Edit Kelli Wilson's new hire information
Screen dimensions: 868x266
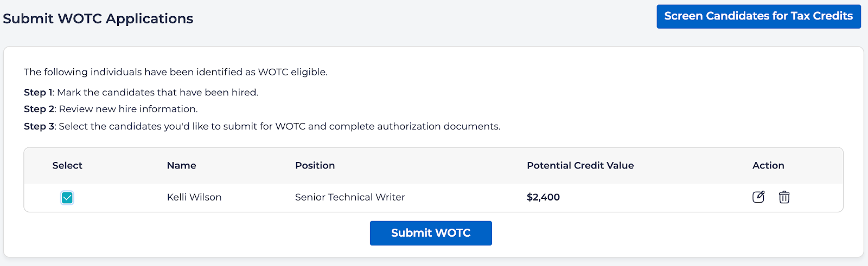pyautogui.click(x=758, y=197)
